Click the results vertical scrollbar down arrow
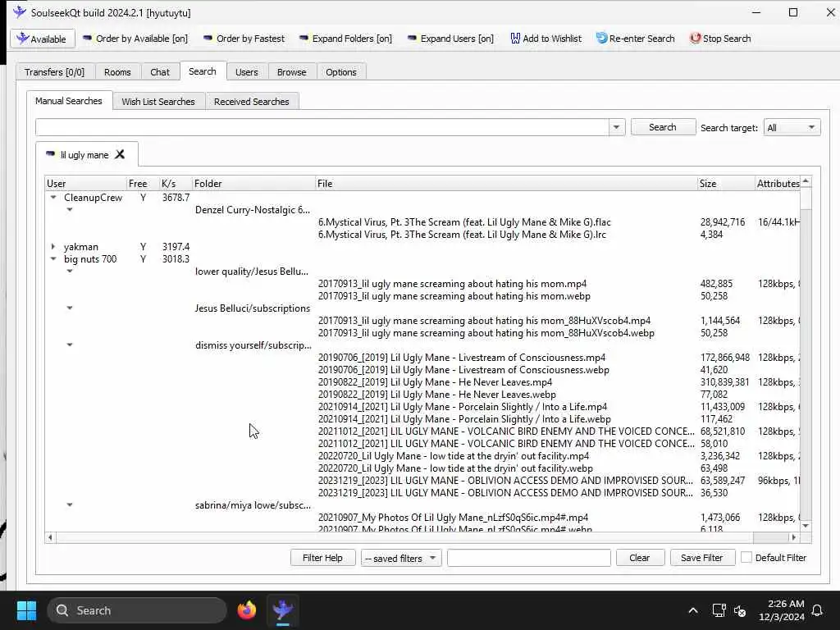840x630 pixels. click(806, 526)
